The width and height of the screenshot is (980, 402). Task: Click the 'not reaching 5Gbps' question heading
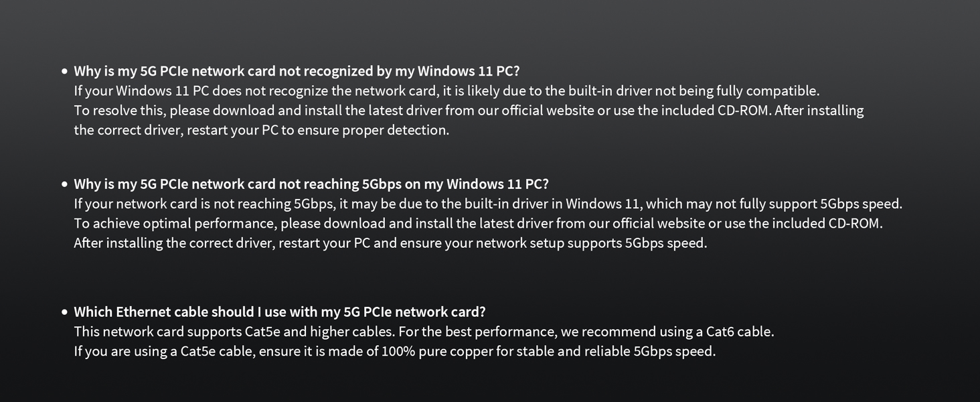pos(311,184)
